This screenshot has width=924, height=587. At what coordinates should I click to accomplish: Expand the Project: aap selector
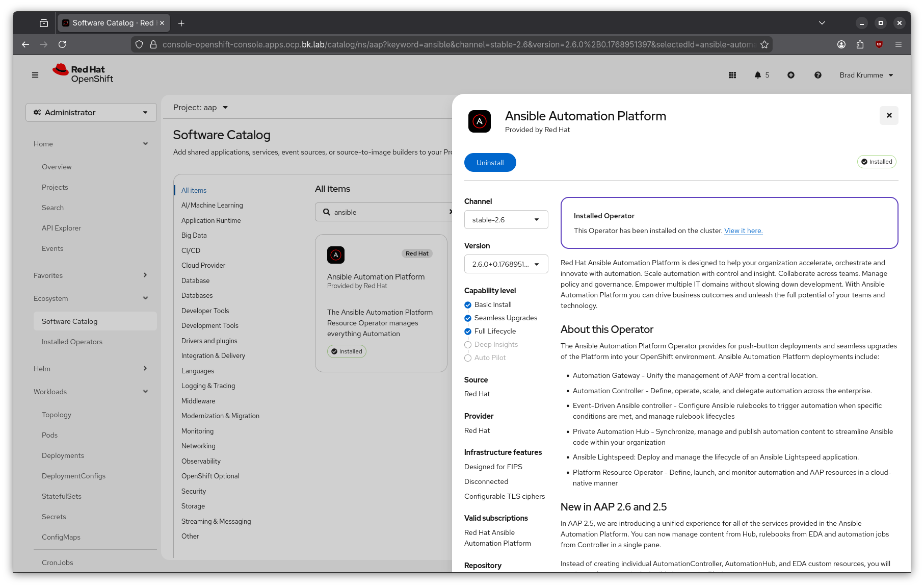click(x=200, y=108)
